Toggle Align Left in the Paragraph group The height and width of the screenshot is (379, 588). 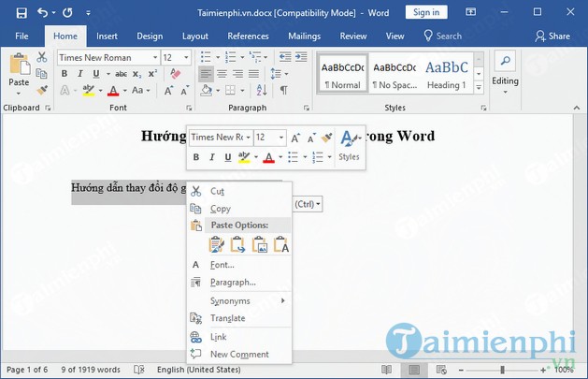pos(206,74)
